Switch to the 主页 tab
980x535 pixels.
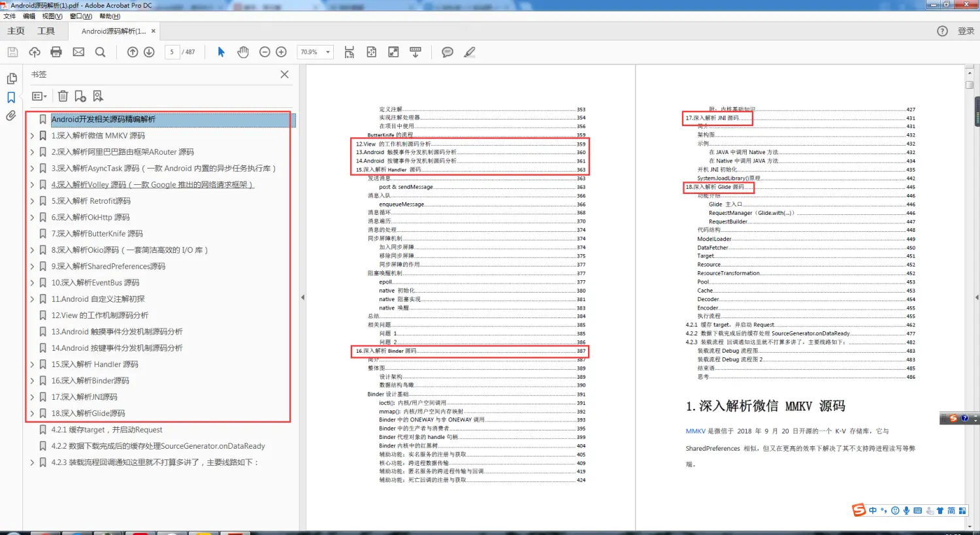point(16,31)
